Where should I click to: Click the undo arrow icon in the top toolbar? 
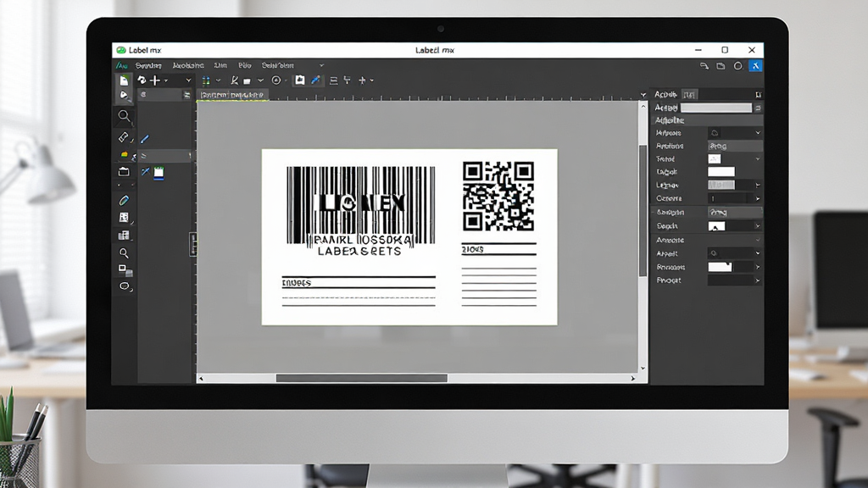(142, 80)
